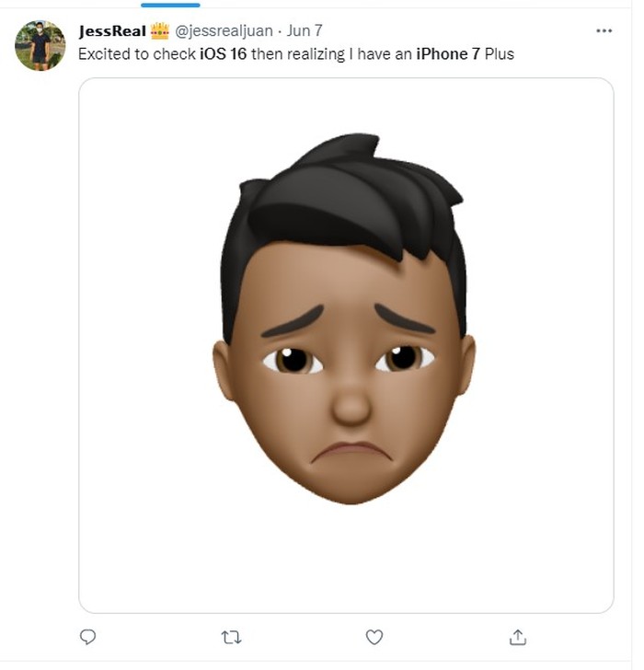
Task: Reply to JessReal's tweet
Action: tap(88, 637)
